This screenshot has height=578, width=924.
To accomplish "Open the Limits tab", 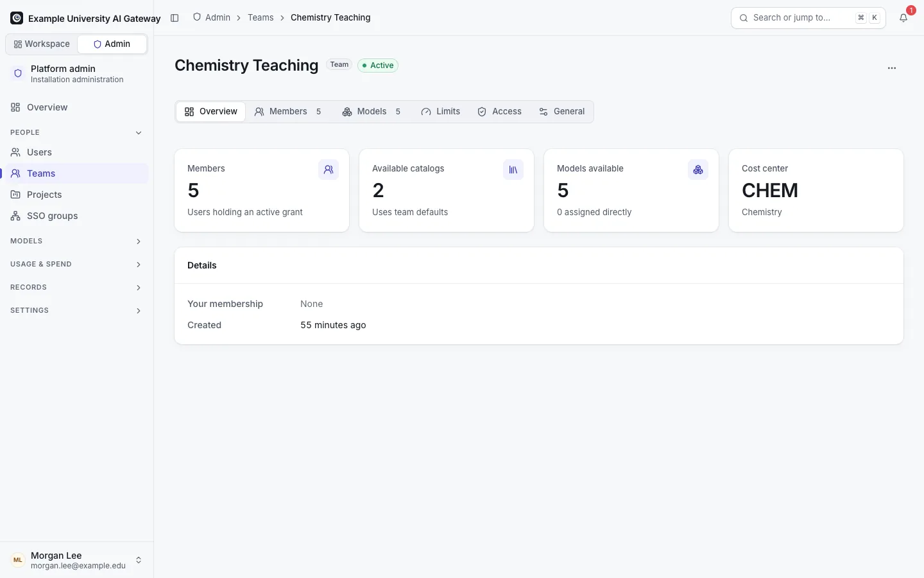I will tap(441, 112).
